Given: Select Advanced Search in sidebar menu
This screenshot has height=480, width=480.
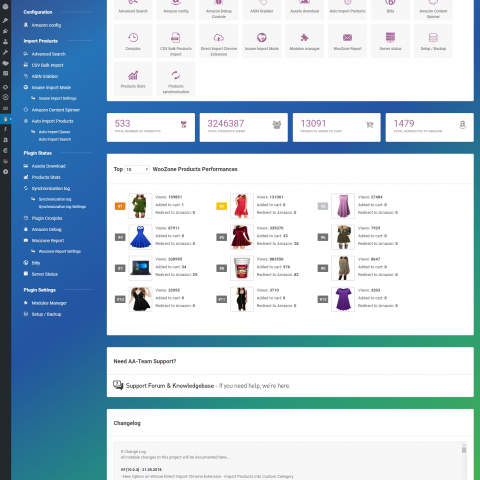Looking at the screenshot, I should click(x=48, y=54).
